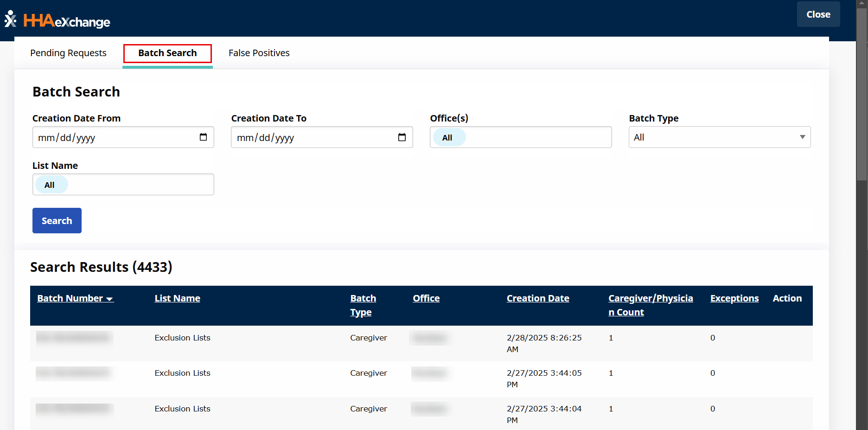Switch to the Pending Requests tab
This screenshot has width=868, height=430.
[68, 53]
